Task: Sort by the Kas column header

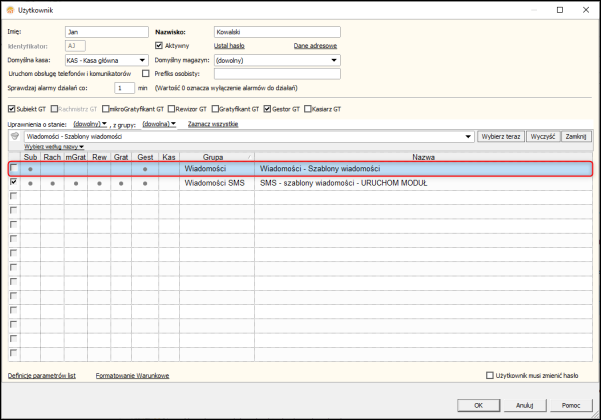Action: [169, 157]
